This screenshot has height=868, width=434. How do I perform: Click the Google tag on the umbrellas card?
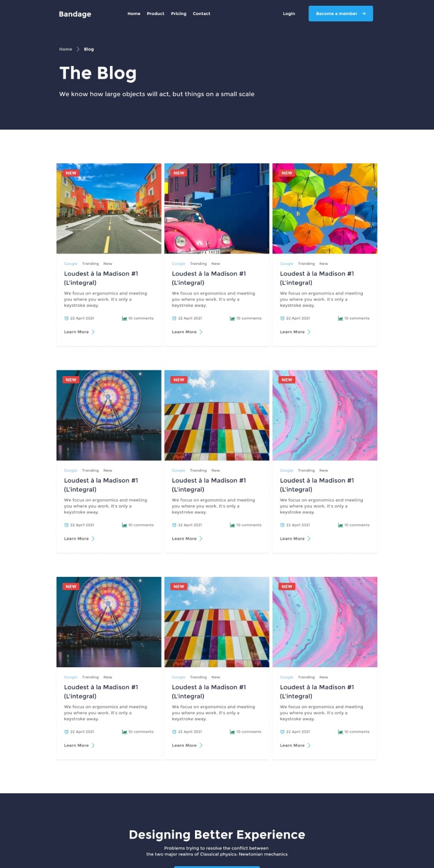point(287,264)
